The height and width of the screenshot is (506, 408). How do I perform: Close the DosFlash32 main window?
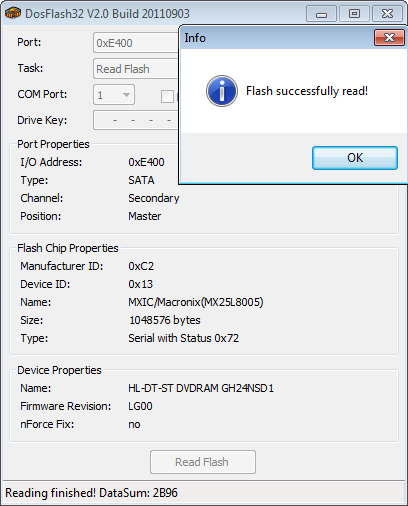coord(387,14)
